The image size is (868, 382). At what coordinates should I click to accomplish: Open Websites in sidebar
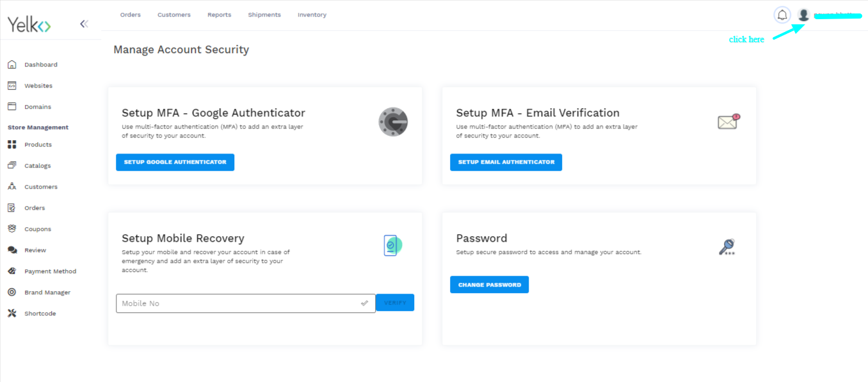tap(38, 86)
